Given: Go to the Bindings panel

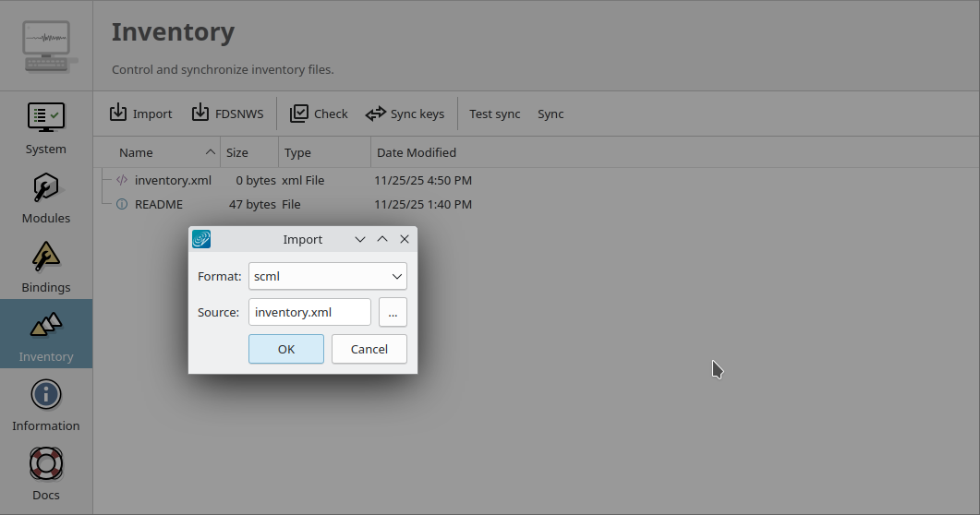Looking at the screenshot, I should tap(45, 267).
